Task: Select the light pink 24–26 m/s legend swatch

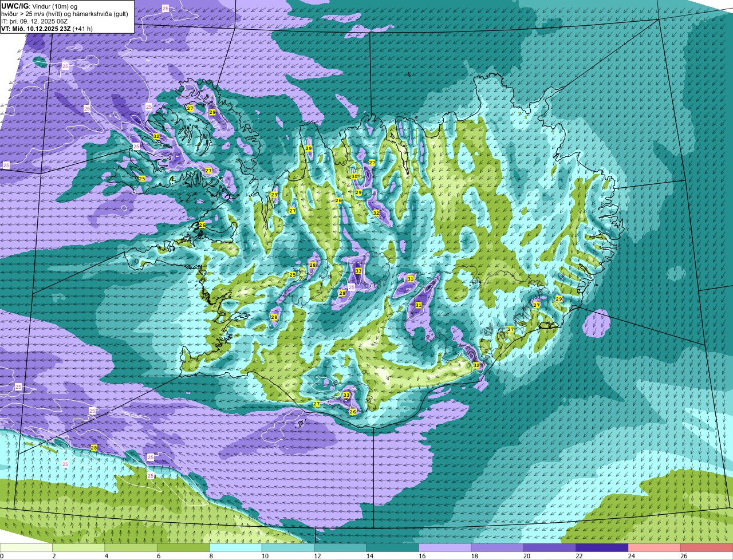Action: [x=655, y=548]
